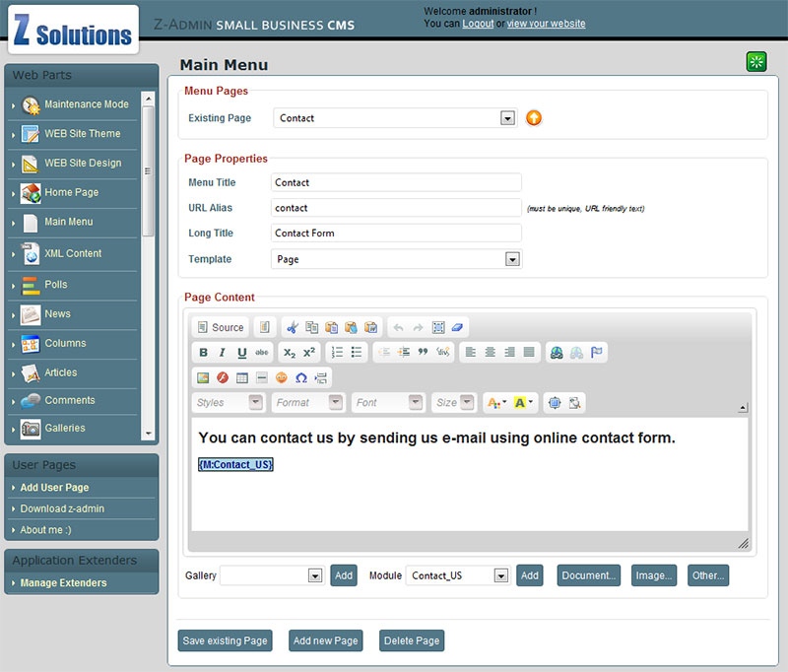Click the Logout link
The width and height of the screenshot is (788, 672).
click(478, 24)
